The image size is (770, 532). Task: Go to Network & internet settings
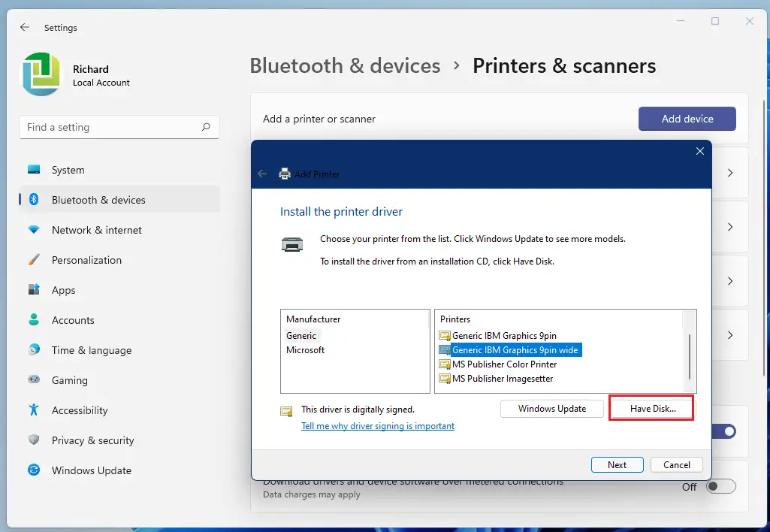click(x=119, y=230)
